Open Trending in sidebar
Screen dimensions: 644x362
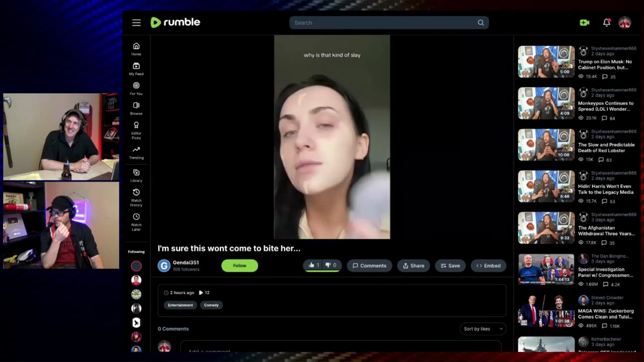(136, 153)
